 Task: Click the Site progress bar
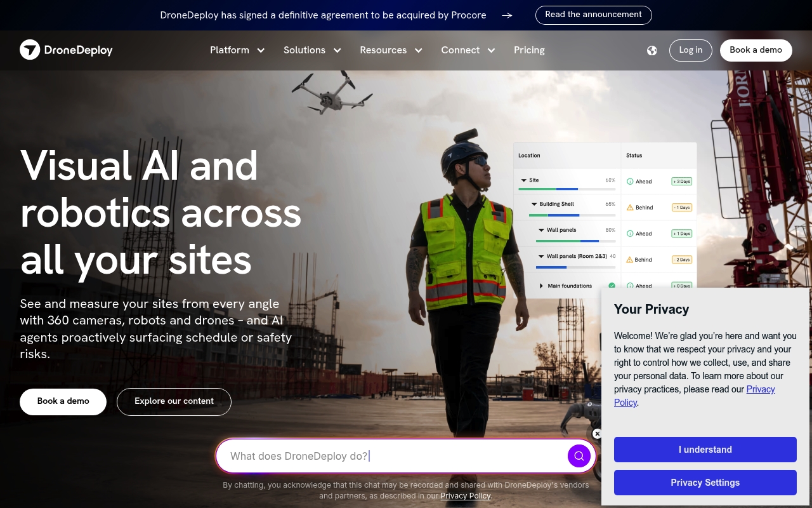click(x=566, y=189)
